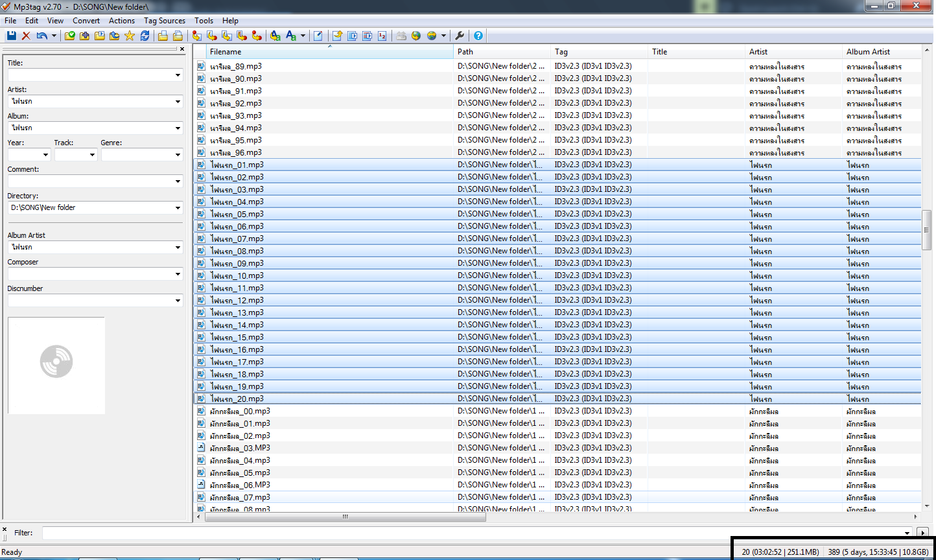Open the Convert menu

[86, 21]
